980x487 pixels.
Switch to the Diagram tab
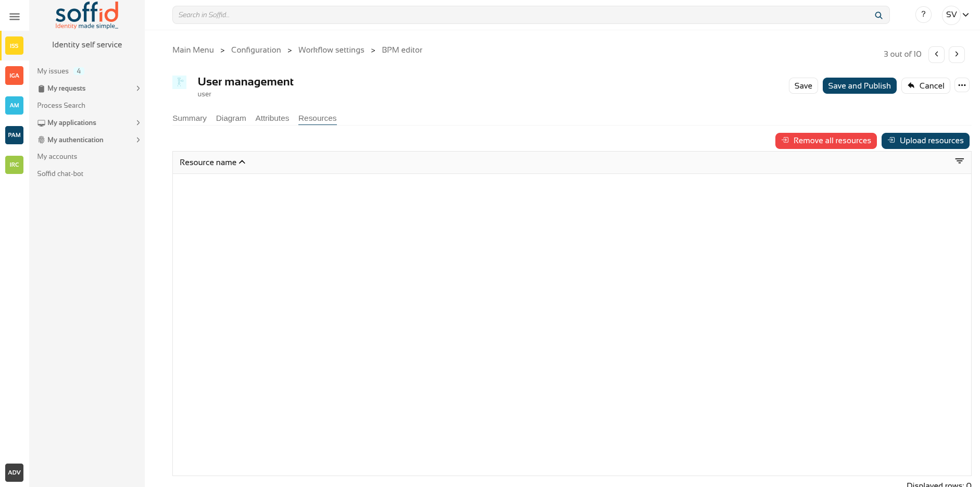coord(231,118)
